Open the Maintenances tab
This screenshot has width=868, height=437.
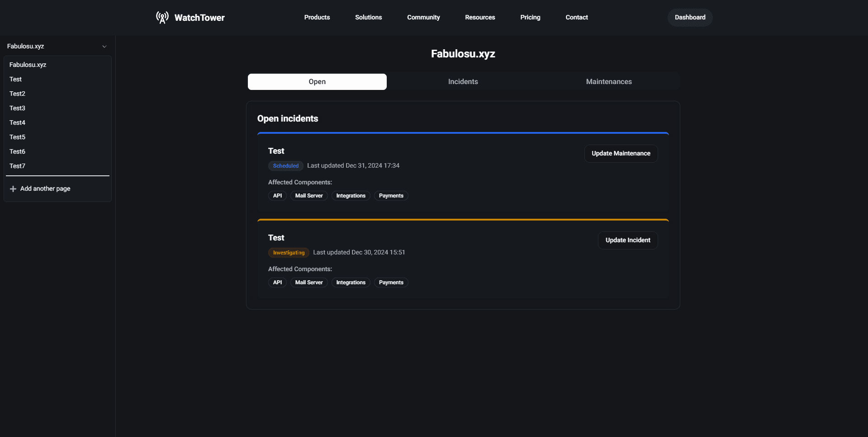click(609, 81)
